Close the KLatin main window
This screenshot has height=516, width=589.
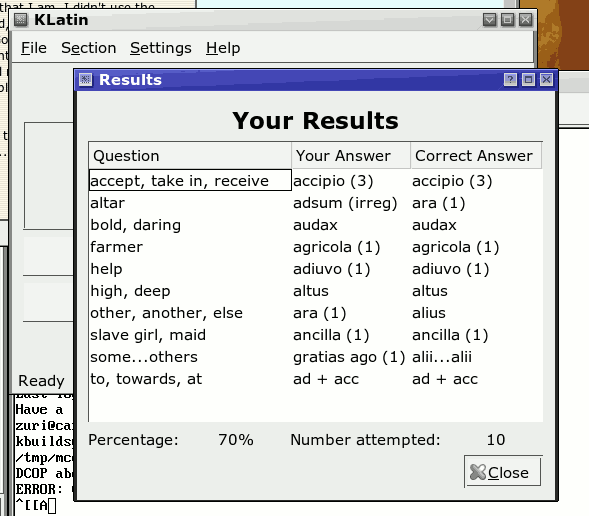[x=525, y=20]
